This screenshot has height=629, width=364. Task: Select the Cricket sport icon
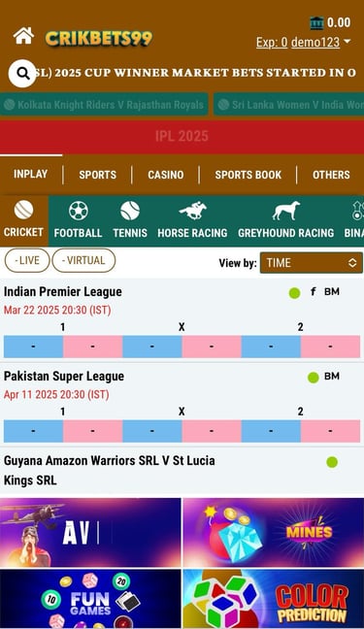click(x=23, y=211)
